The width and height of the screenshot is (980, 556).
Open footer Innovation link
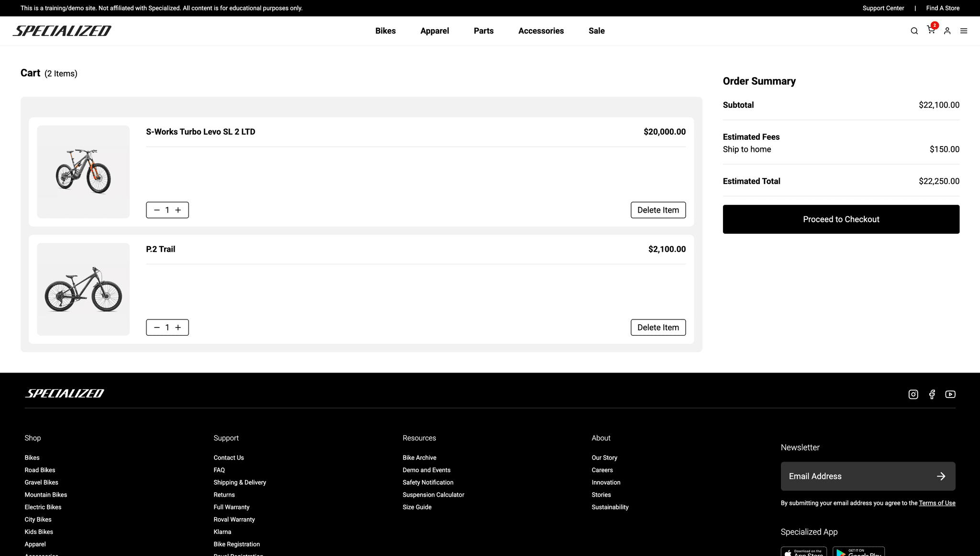click(x=606, y=483)
